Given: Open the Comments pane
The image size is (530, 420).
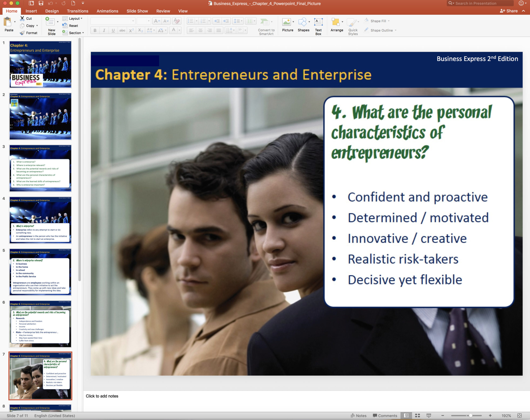Looking at the screenshot, I should coord(385,416).
